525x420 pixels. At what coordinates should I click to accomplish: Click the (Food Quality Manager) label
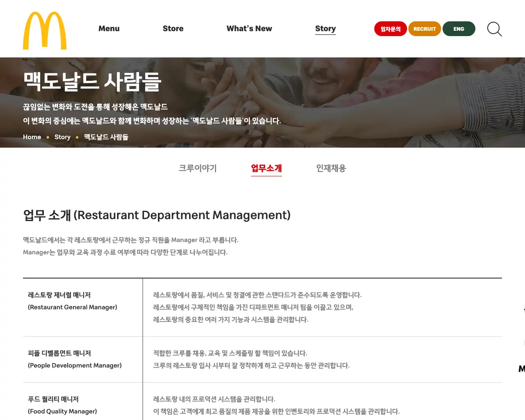62,411
